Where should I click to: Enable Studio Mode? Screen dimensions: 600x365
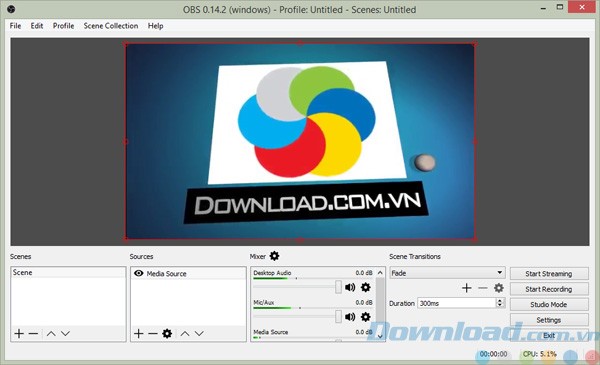pyautogui.click(x=549, y=305)
